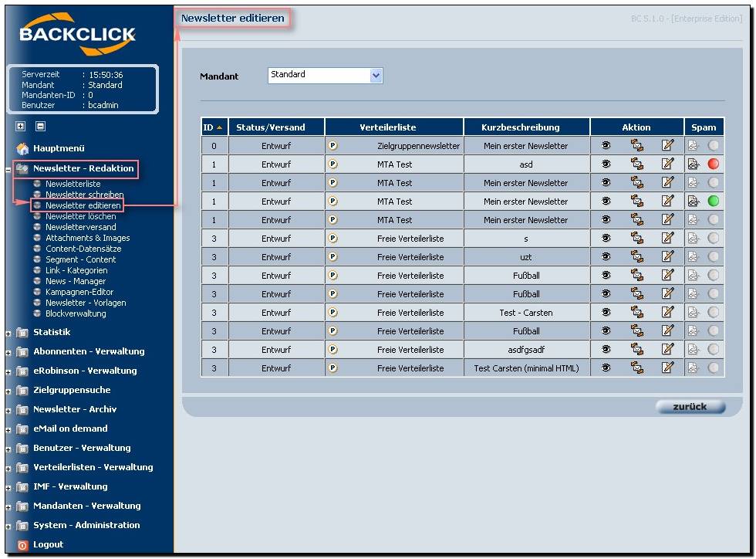Preview the Zielgruppennewsletter row with eye icon
This screenshot has width=756, height=559.
point(606,145)
